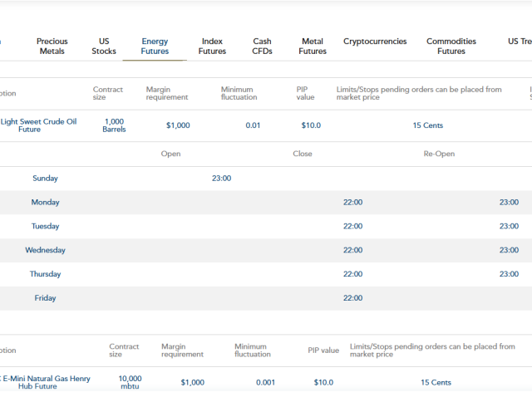Click the Sunday 23:00 open time
The width and height of the screenshot is (532, 397).
221,179
